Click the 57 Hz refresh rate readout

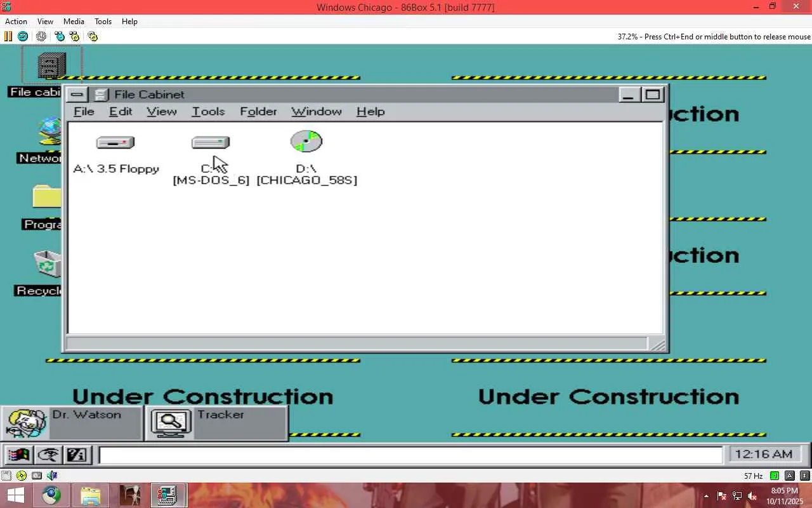(753, 476)
